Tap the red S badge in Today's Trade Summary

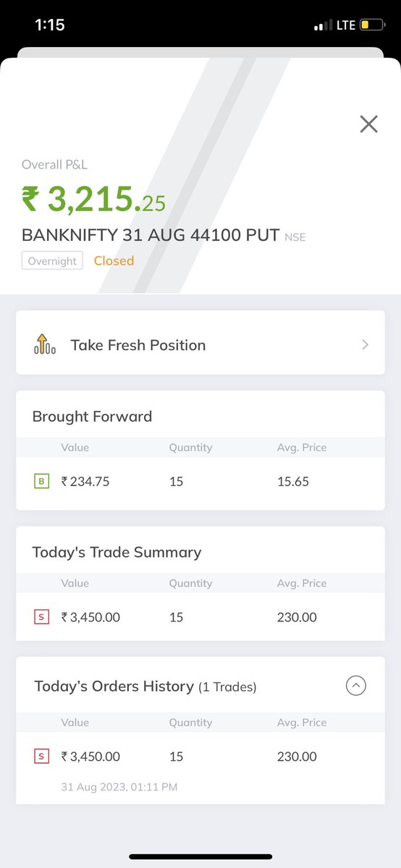(41, 617)
